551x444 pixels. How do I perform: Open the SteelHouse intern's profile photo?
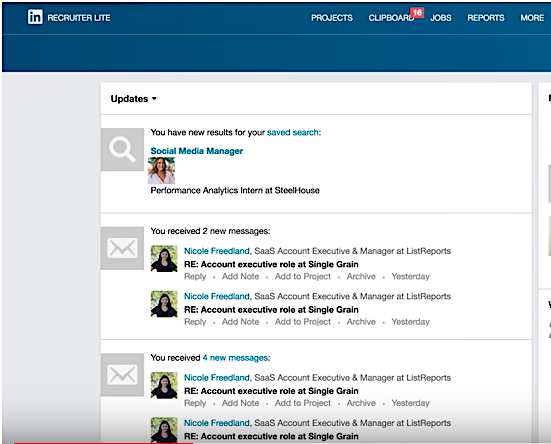161,171
